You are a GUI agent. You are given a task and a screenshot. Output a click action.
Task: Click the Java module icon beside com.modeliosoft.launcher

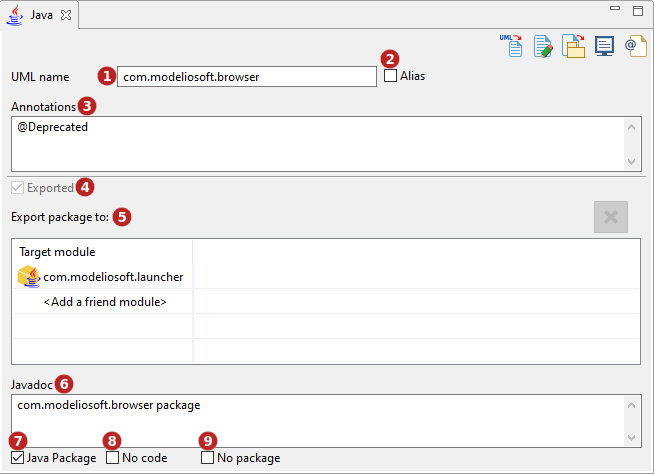coord(29,276)
